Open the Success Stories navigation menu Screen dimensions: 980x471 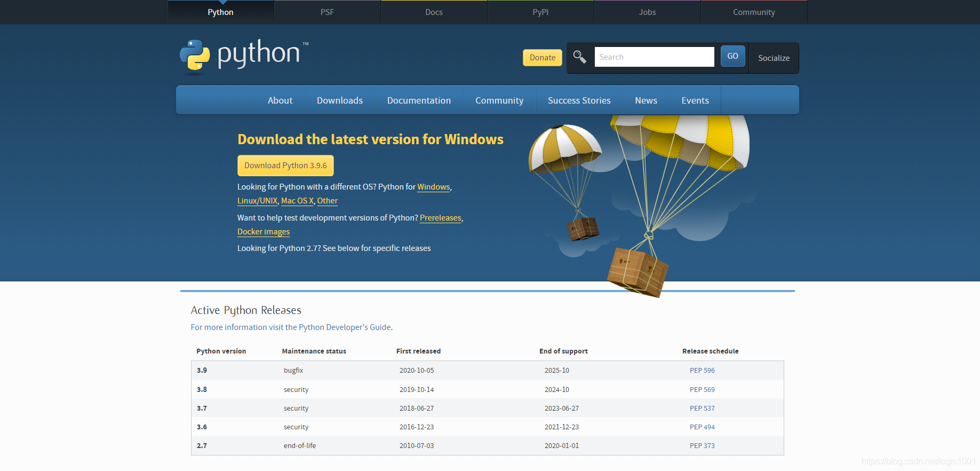[579, 100]
